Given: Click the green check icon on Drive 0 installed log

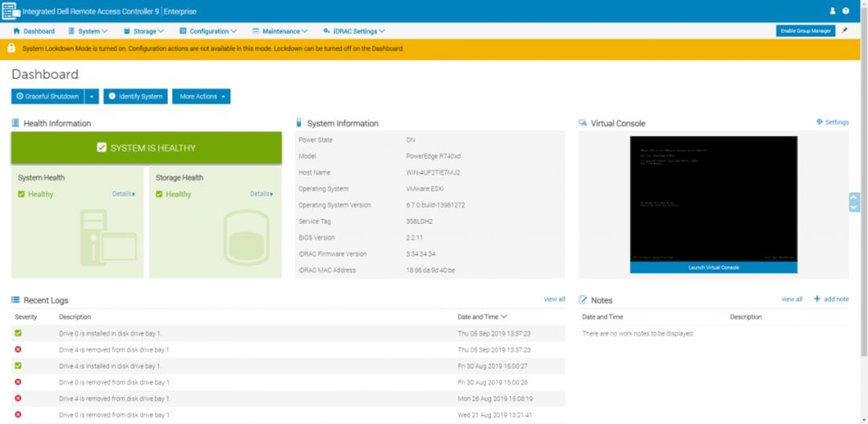Looking at the screenshot, I should click(x=18, y=333).
